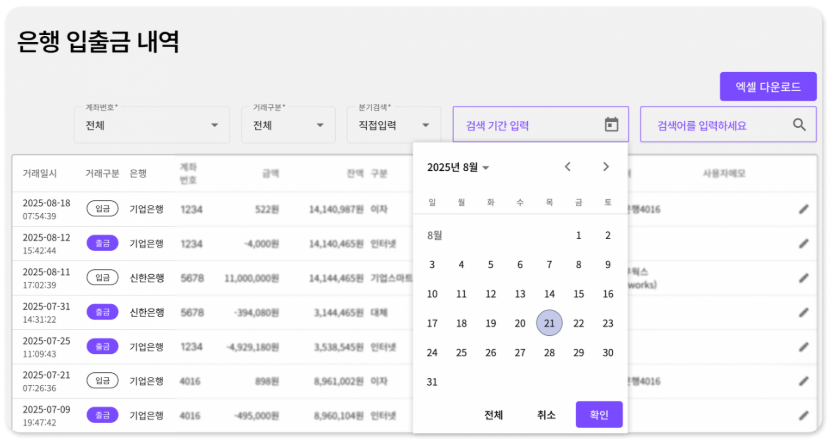This screenshot has width=837, height=440.
Task: Choose day 7 in calendar
Action: click(549, 264)
